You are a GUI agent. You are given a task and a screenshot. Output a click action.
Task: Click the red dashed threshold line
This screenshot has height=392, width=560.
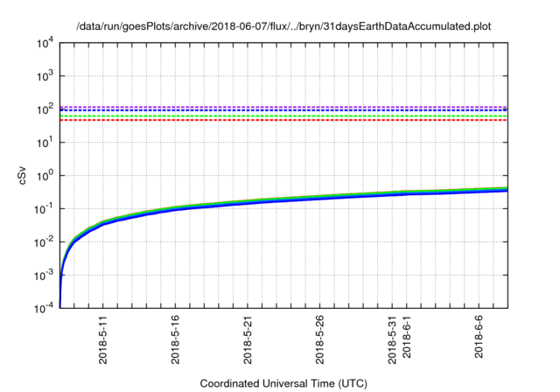(283, 120)
